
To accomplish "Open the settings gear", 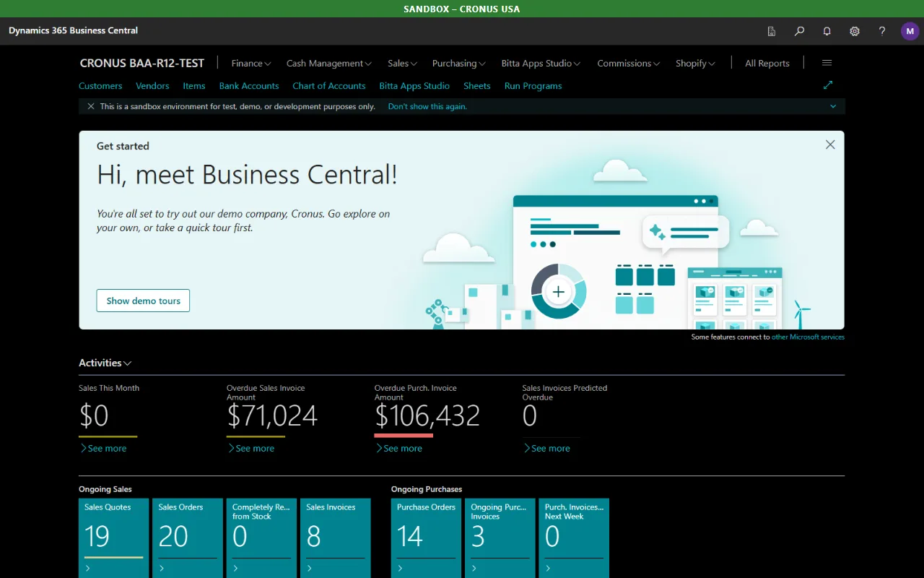I will click(x=855, y=31).
